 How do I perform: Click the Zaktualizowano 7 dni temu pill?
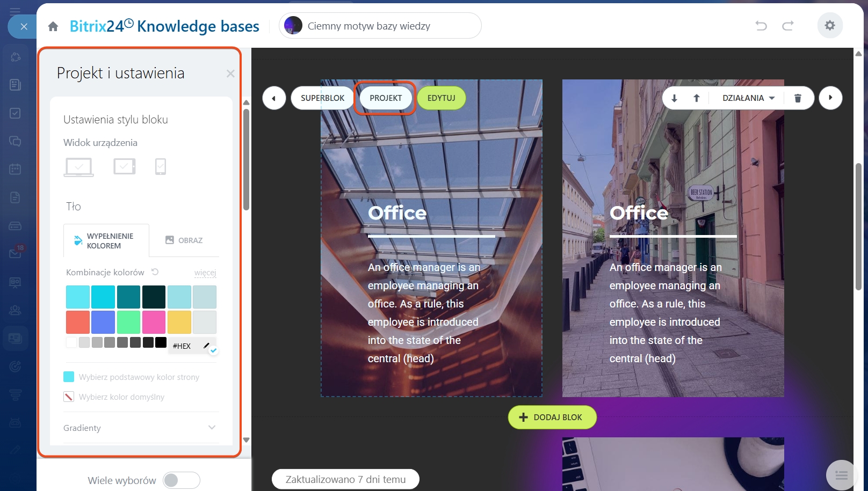pyautogui.click(x=345, y=479)
